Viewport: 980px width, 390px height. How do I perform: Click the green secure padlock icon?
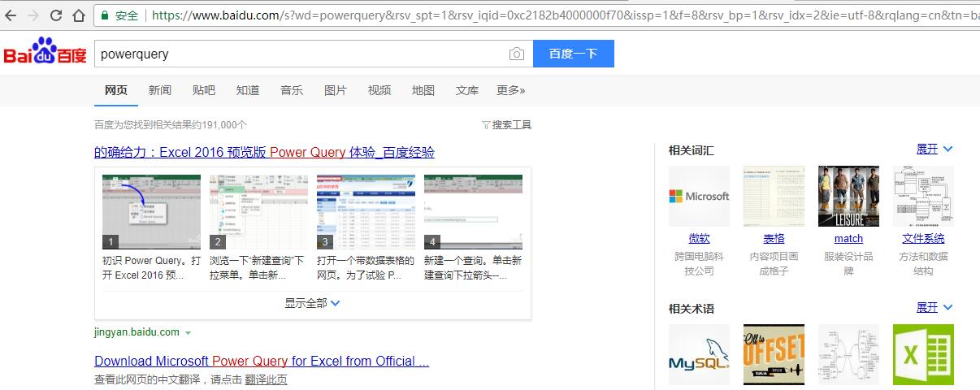(x=105, y=15)
